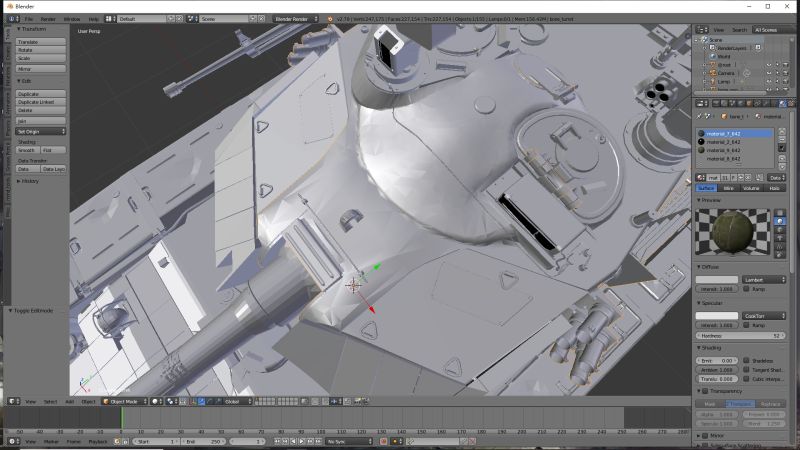
Task: Open the Lambert diffuse shader dropdown
Action: [x=764, y=280]
